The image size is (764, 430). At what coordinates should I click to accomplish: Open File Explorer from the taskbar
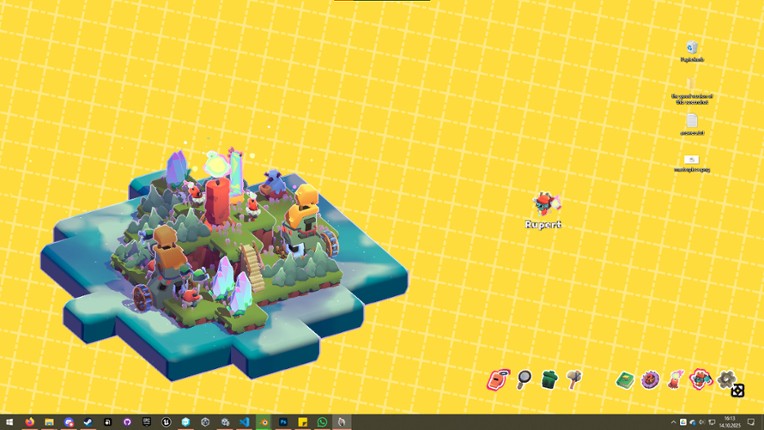pyautogui.click(x=49, y=422)
